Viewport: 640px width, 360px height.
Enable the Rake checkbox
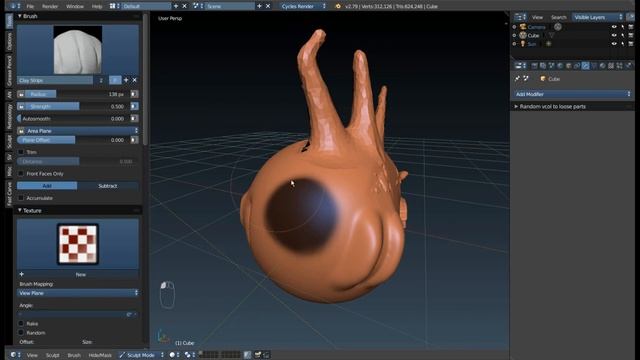(x=21, y=324)
